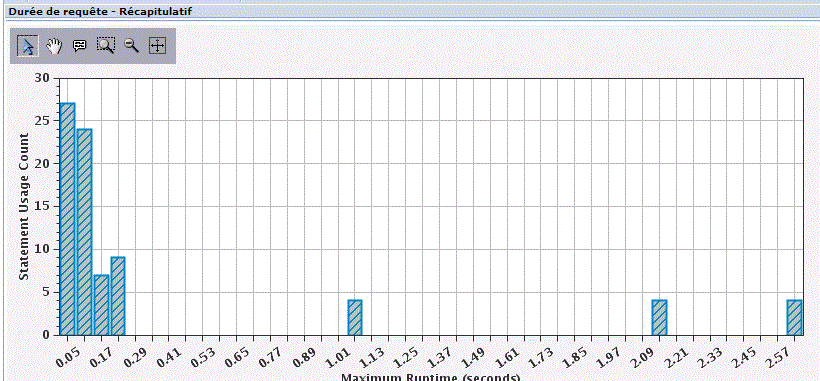Screen dimensions: 820x381
Task: Click the tallest bar near 27
Action: click(67, 219)
